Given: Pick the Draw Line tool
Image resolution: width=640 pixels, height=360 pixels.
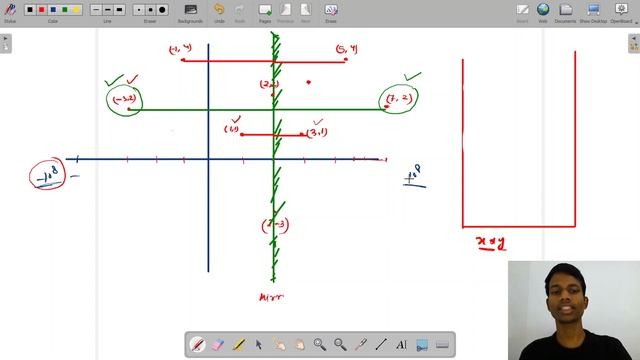Looking at the screenshot, I should pyautogui.click(x=381, y=344).
